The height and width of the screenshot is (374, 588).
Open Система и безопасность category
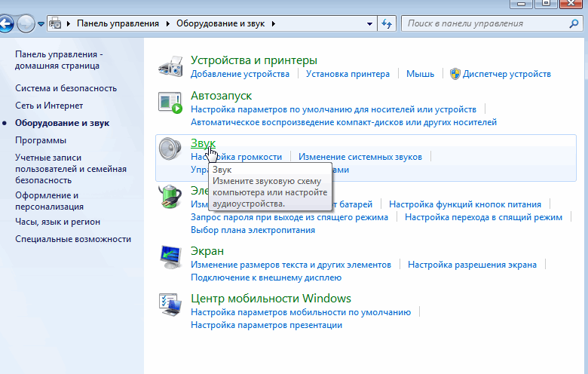click(x=66, y=88)
